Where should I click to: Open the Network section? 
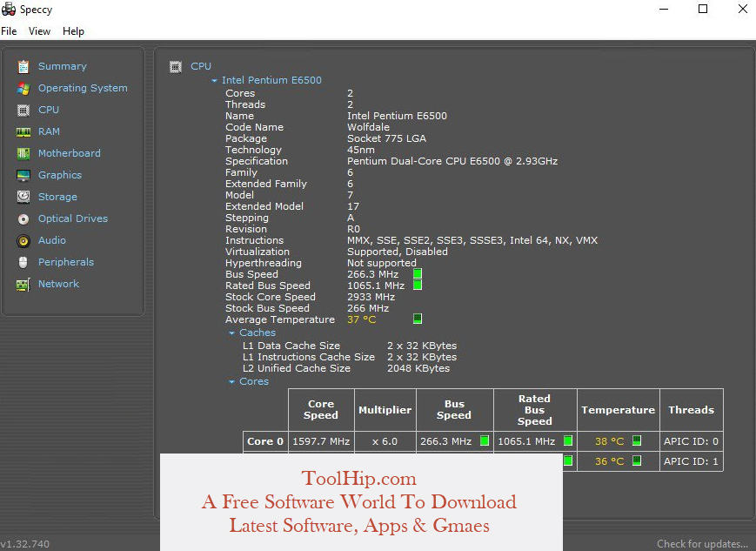59,284
